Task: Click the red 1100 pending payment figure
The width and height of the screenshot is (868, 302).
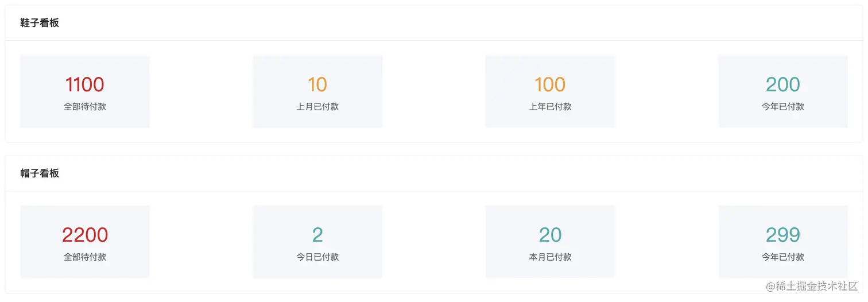Action: tap(85, 85)
